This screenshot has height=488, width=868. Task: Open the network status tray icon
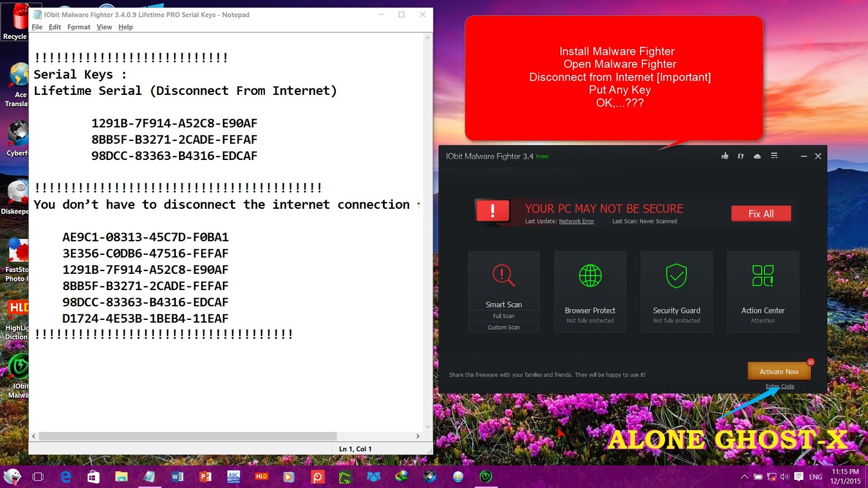pyautogui.click(x=771, y=477)
